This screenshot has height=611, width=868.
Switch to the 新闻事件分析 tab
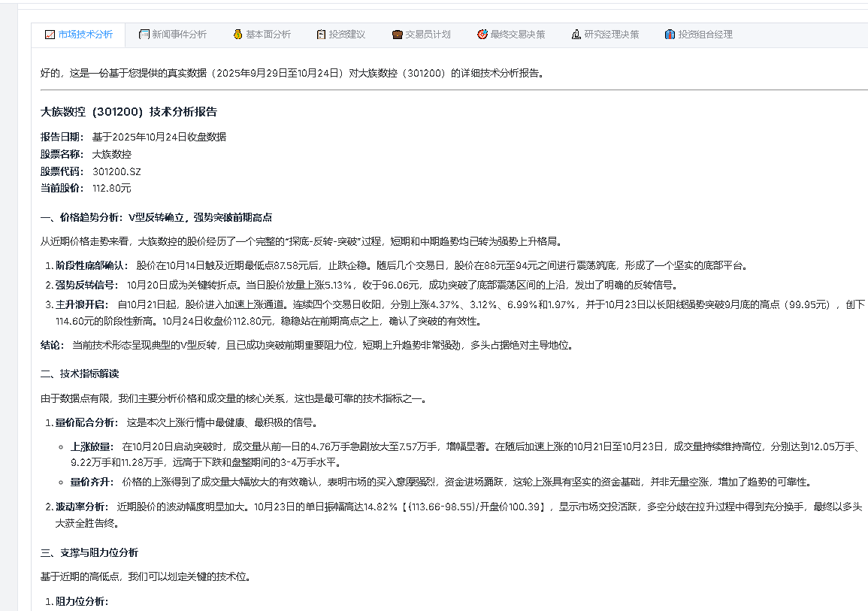coord(173,35)
